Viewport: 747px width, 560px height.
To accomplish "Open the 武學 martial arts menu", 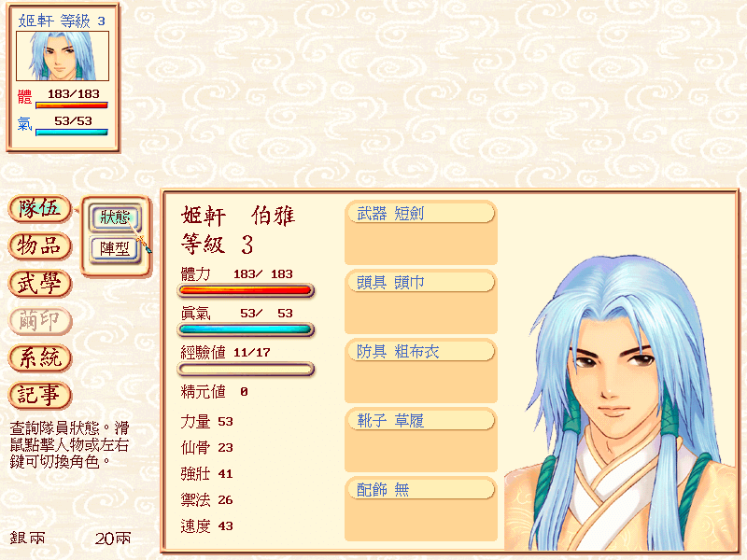I will pos(40,284).
